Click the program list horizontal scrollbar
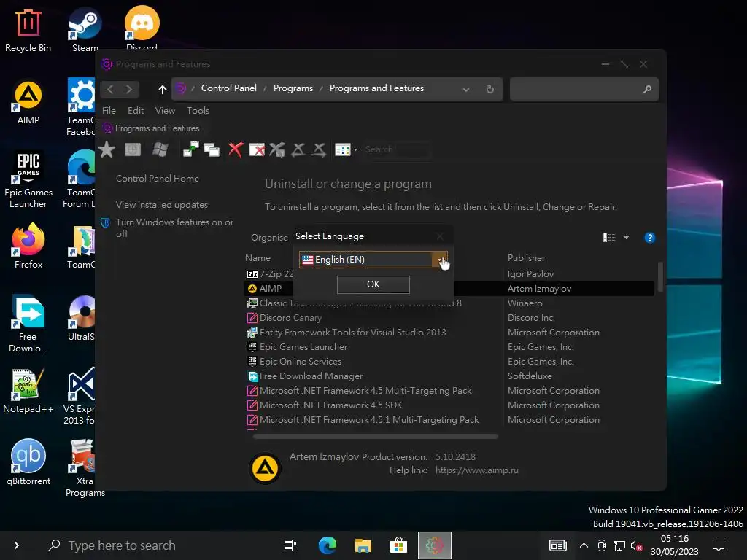The width and height of the screenshot is (747, 560). click(376, 436)
